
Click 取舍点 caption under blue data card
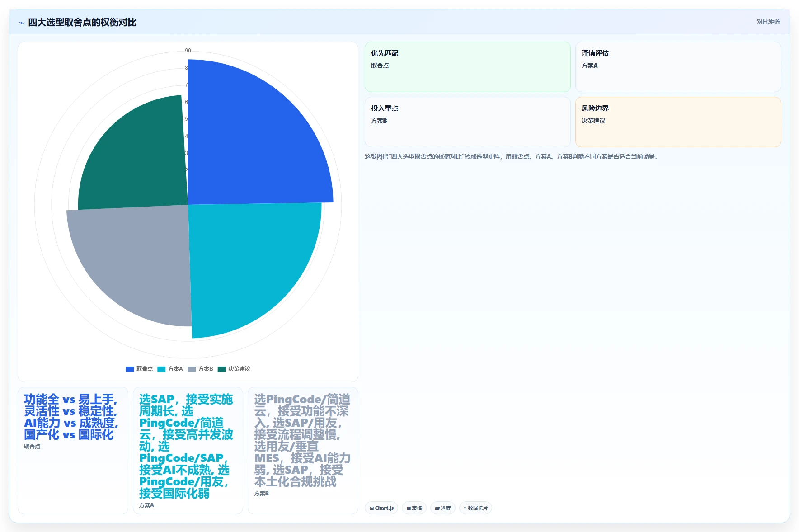click(32, 446)
